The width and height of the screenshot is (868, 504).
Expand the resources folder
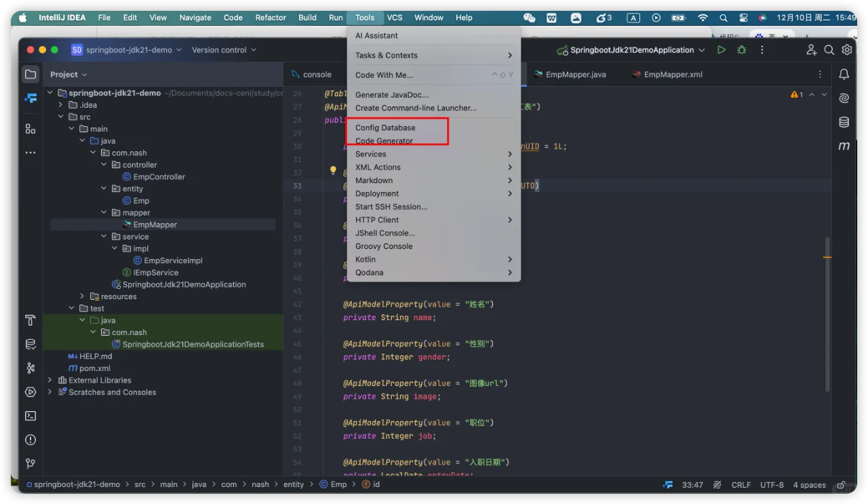point(82,296)
